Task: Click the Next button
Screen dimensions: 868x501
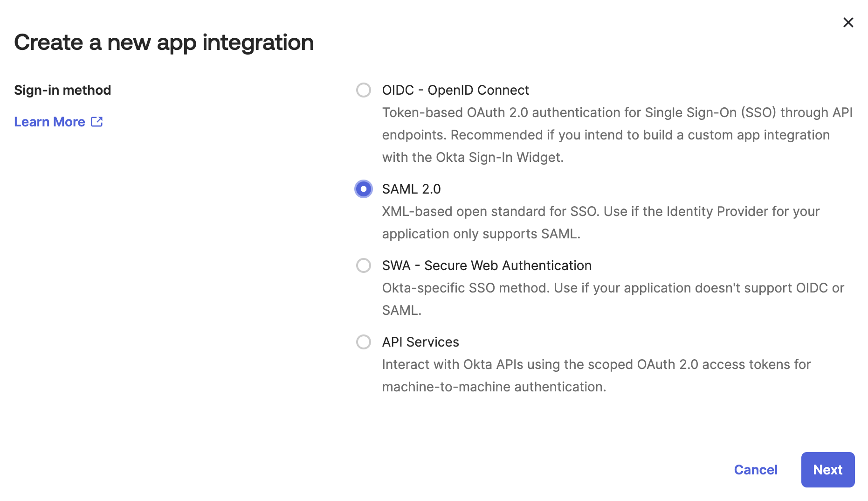Action: [x=827, y=470]
